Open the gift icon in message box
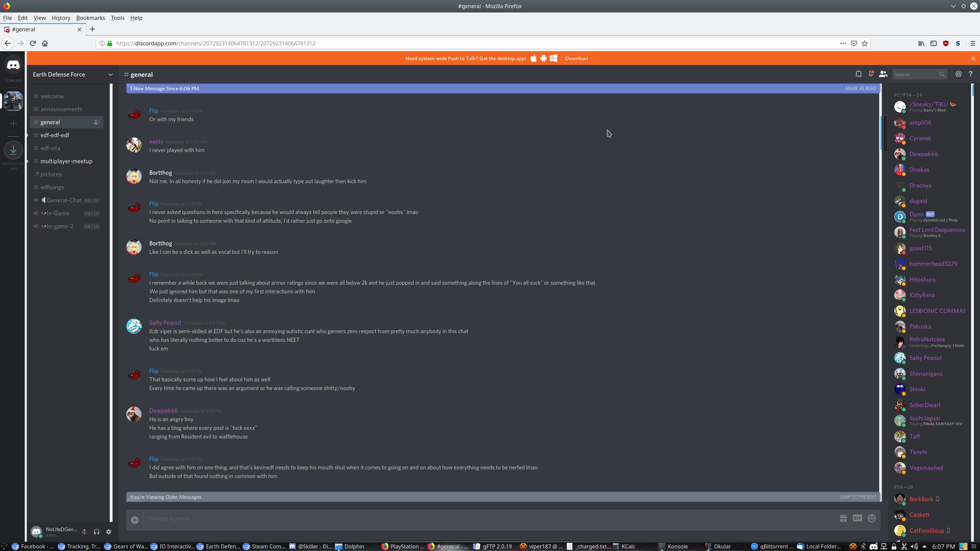The height and width of the screenshot is (551, 980). 843,518
